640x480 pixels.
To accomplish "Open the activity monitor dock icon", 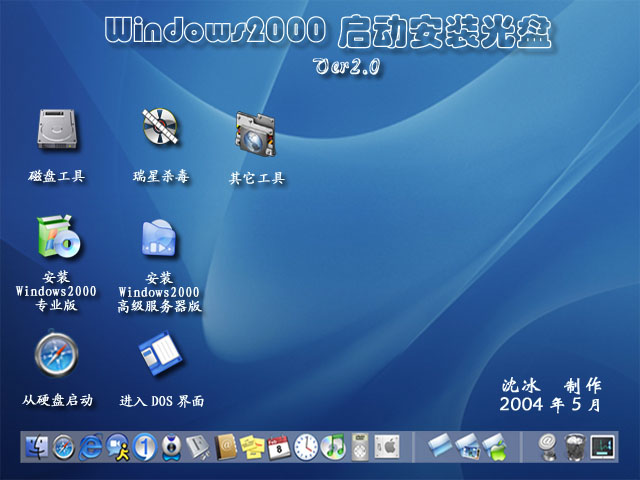I will [602, 447].
